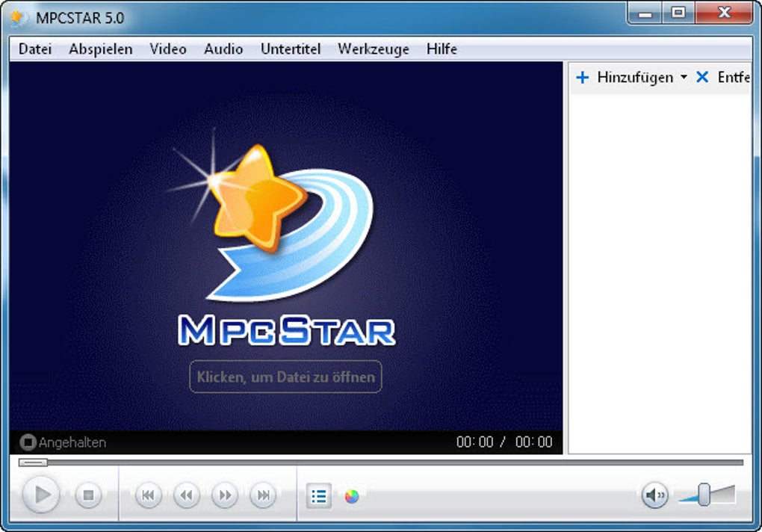The width and height of the screenshot is (762, 532).
Task: Mute the audio via speaker icon
Action: (654, 495)
